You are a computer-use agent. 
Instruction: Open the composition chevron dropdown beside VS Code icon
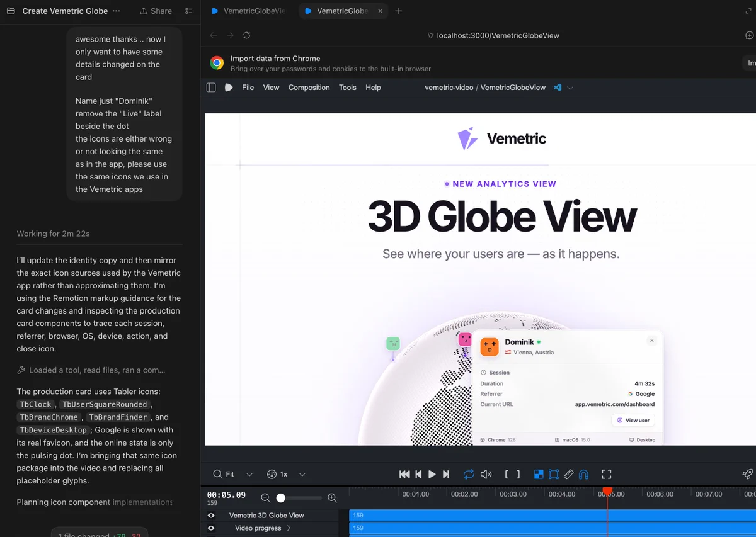(570, 88)
